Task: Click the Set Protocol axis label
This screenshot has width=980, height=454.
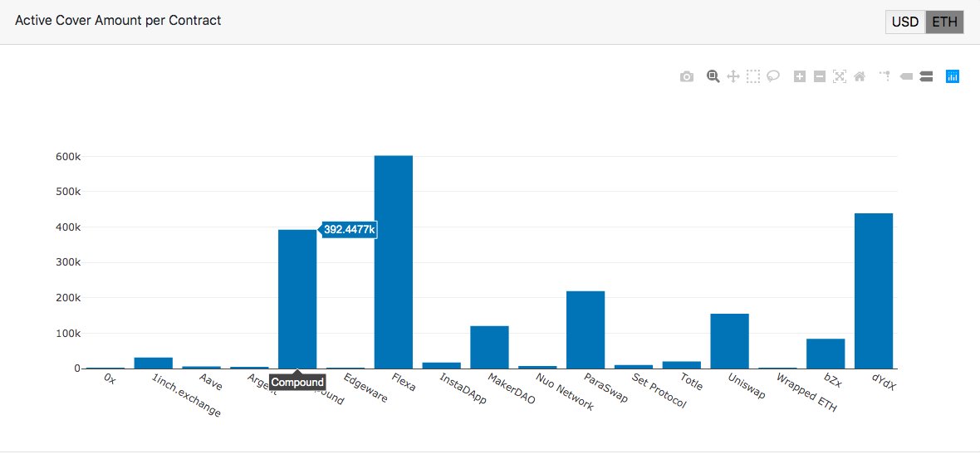Action: tap(659, 391)
